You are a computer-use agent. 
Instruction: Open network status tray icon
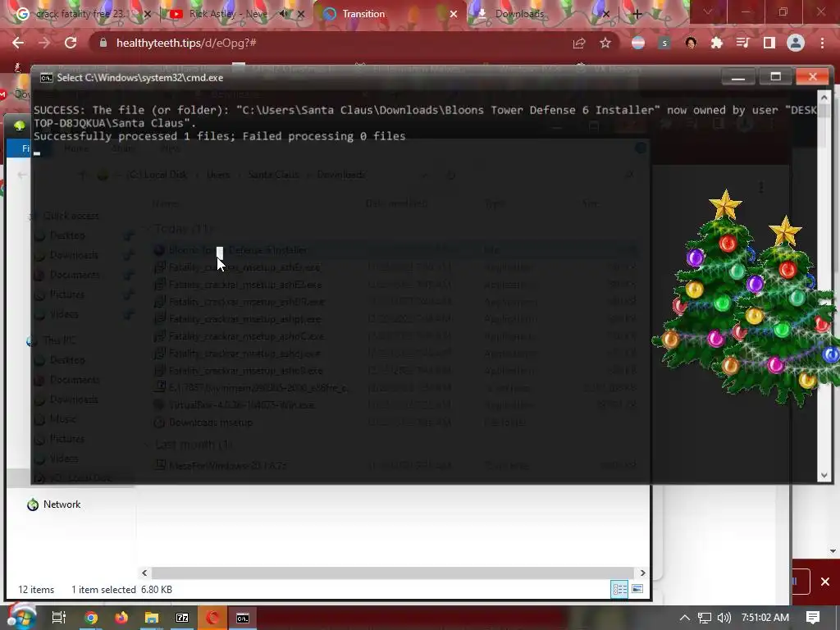pos(705,618)
